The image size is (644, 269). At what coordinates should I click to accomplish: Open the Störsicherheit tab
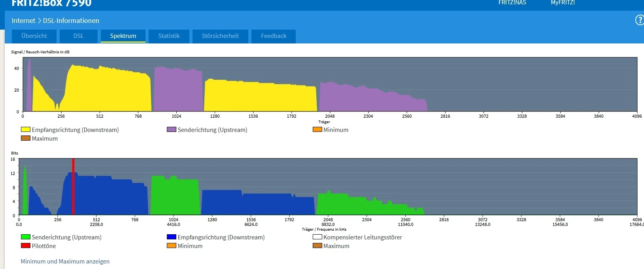tap(220, 36)
